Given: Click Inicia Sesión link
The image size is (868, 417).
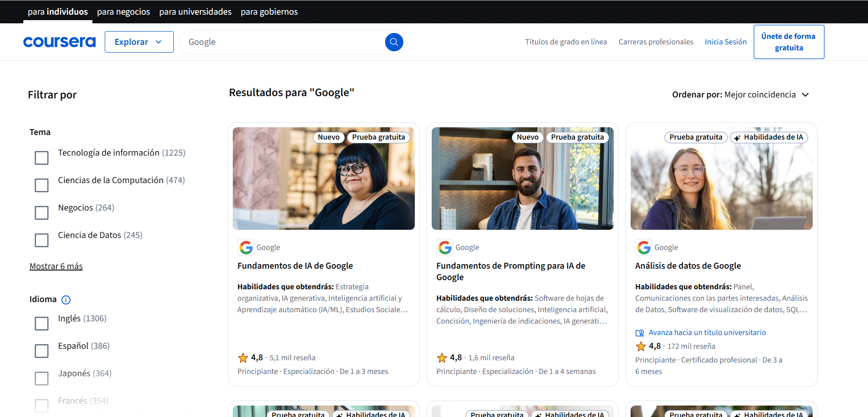Looking at the screenshot, I should click(x=726, y=42).
